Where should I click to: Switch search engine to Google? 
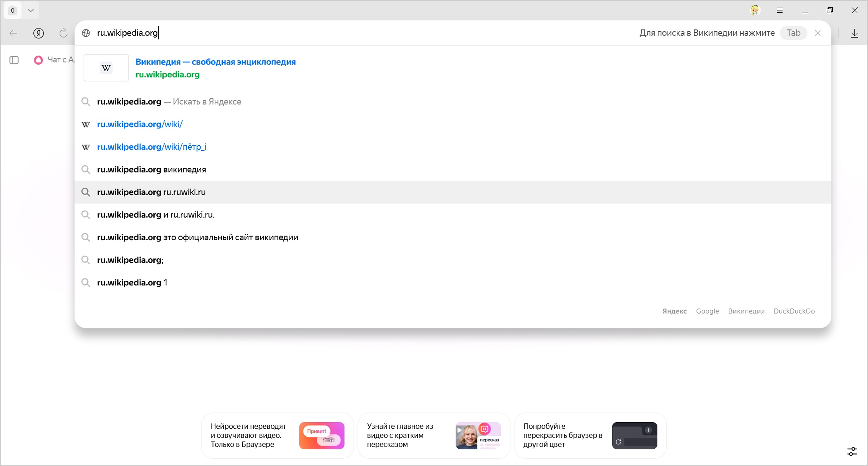(x=707, y=311)
